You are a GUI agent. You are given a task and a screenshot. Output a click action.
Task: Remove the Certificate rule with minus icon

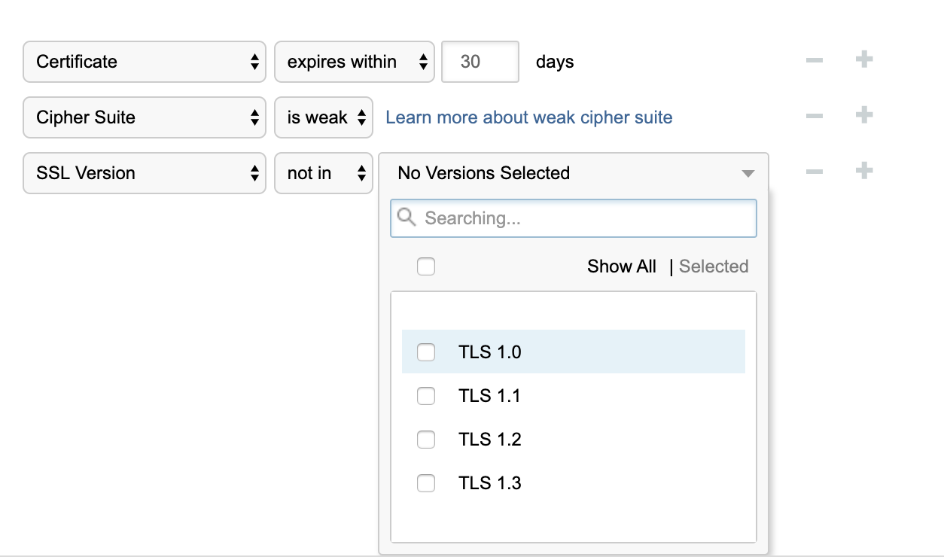[x=814, y=60]
